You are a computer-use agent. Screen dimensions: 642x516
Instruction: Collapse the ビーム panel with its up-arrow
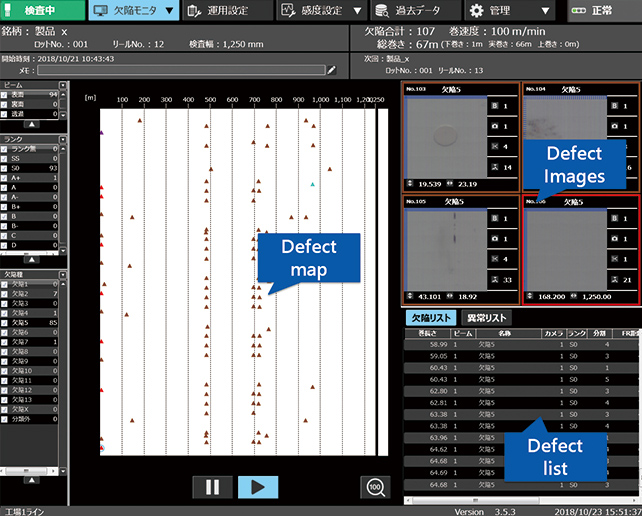coord(32,124)
